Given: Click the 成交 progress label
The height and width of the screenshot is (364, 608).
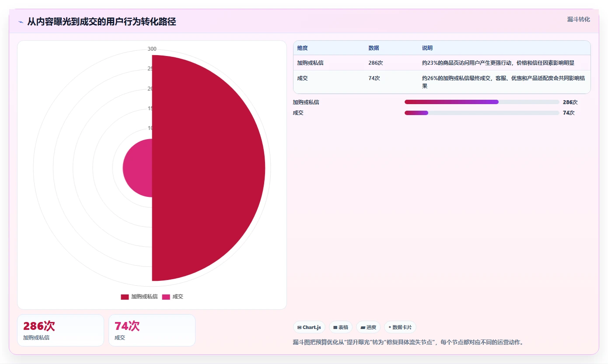Looking at the screenshot, I should tap(298, 113).
